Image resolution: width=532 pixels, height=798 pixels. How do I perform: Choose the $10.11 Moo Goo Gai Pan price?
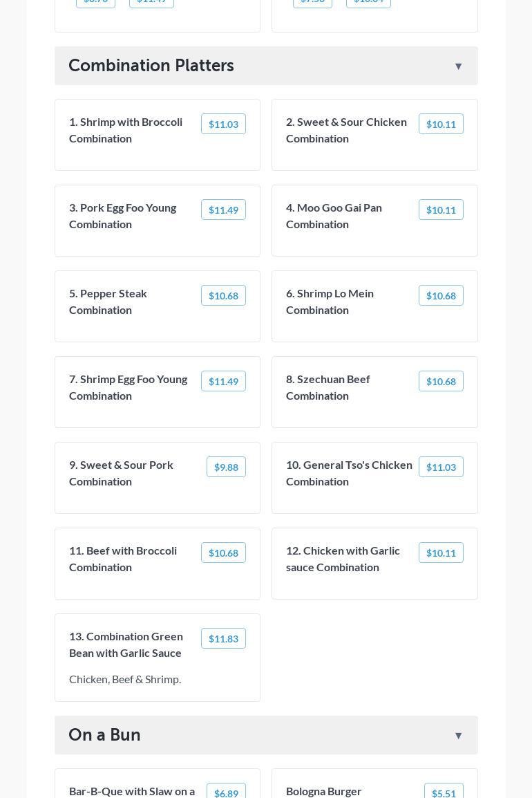[441, 210]
